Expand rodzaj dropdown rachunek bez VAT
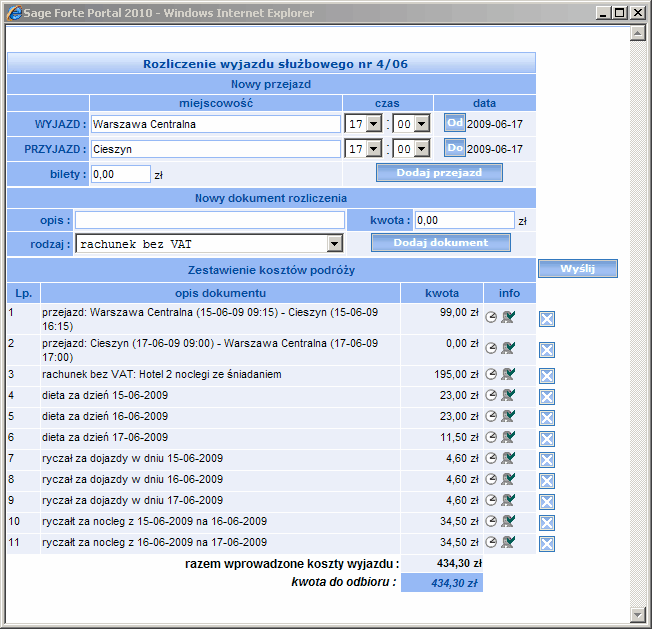This screenshot has height=629, width=652. 334,244
